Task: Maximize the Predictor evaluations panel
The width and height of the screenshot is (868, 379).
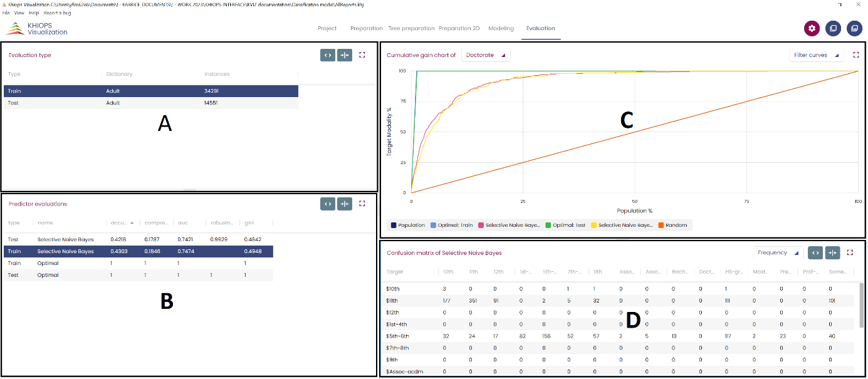Action: (x=362, y=204)
